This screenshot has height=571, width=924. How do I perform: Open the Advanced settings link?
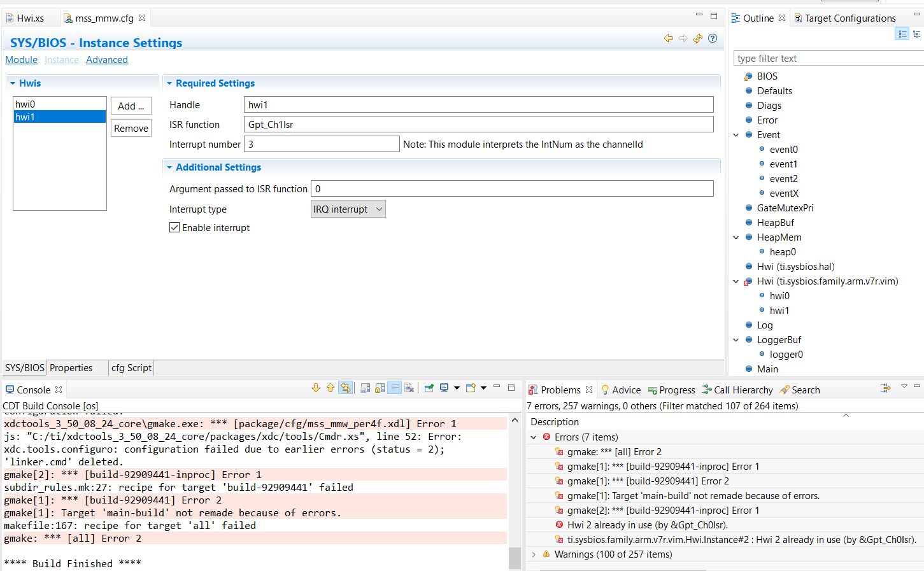coord(107,60)
